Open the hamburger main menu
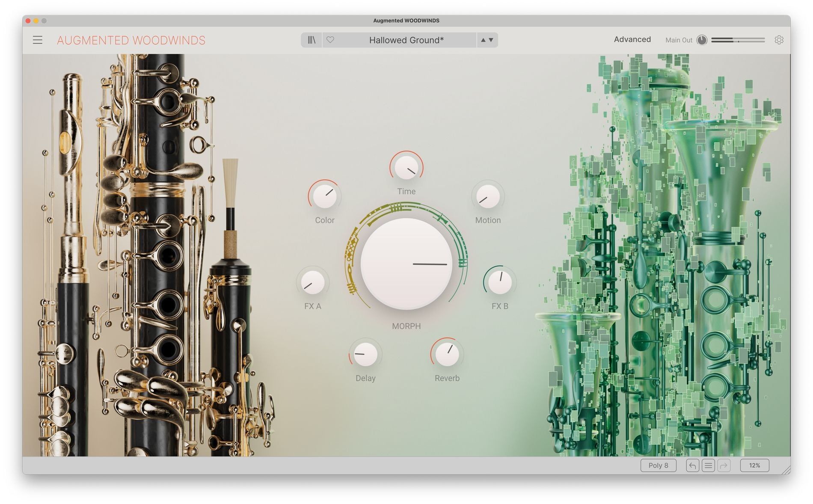The height and width of the screenshot is (504, 813). point(38,40)
